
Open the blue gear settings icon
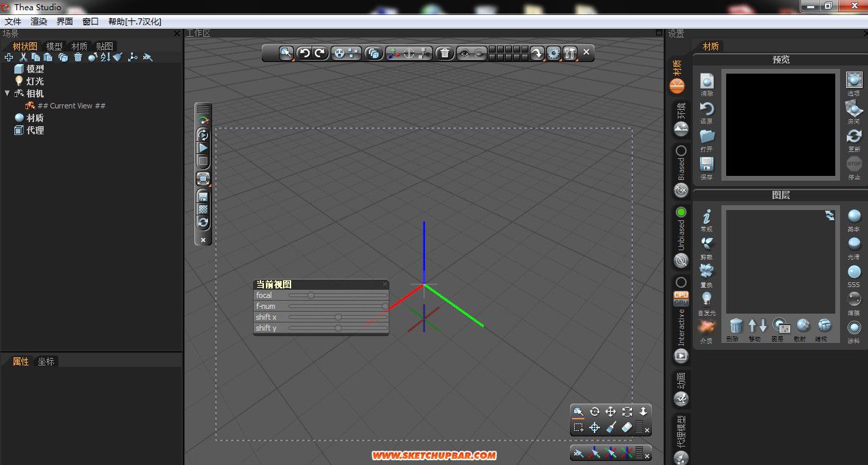tap(553, 52)
